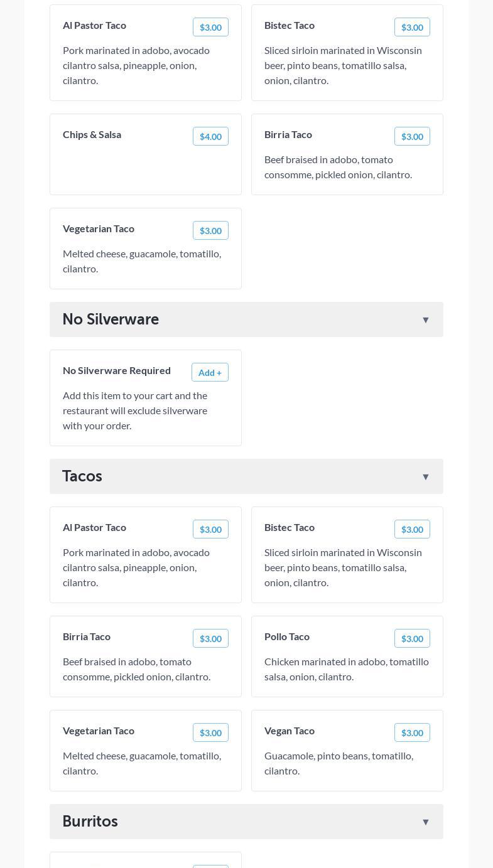Click the Burritos section heading text
Viewport: 493px width, 868px height.
point(90,822)
